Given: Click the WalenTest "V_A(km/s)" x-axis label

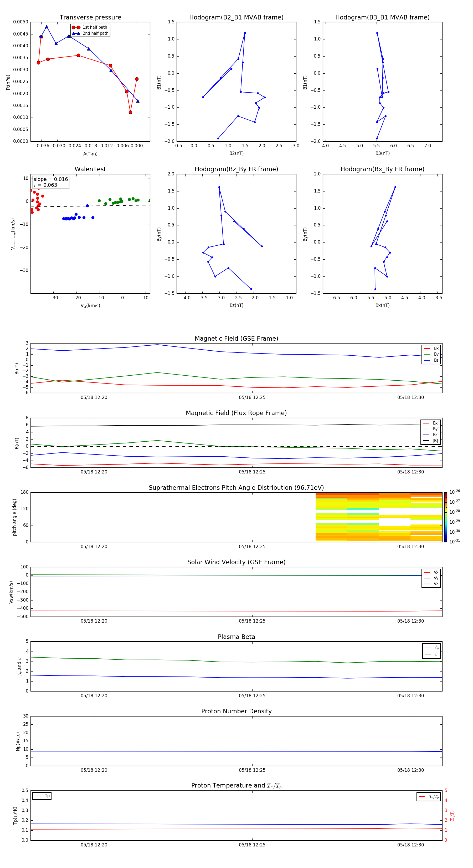Looking at the screenshot, I should [90, 306].
